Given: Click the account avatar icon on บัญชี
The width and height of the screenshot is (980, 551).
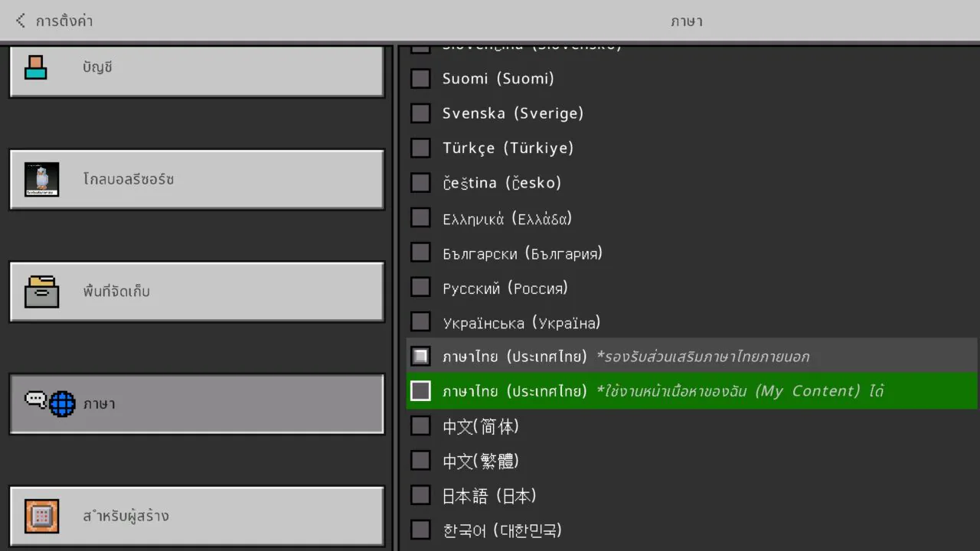Looking at the screenshot, I should (x=37, y=67).
